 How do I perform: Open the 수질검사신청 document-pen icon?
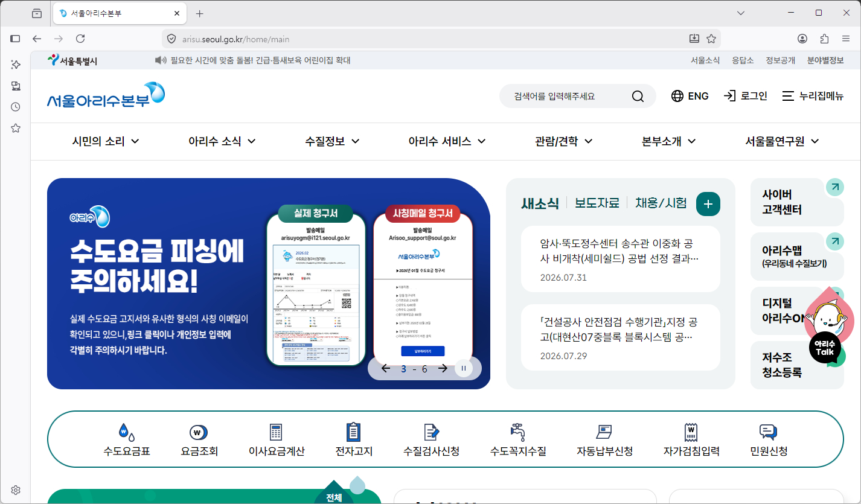tap(431, 432)
